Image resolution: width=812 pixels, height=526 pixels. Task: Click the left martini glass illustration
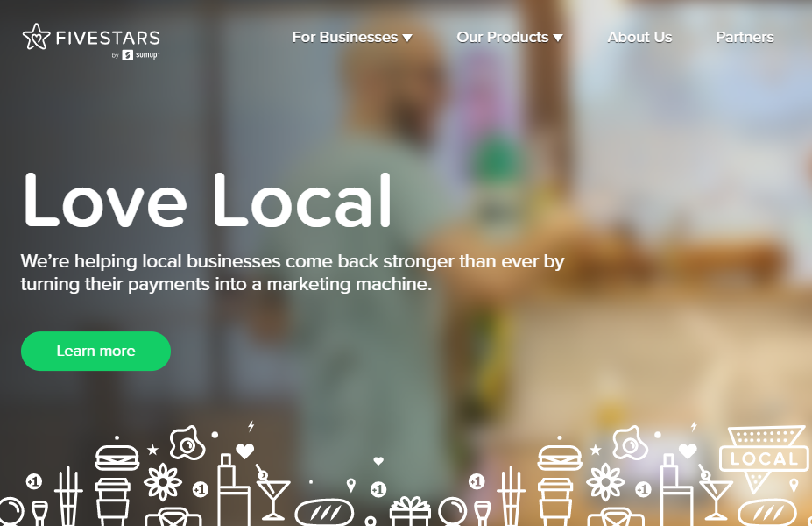[272, 493]
